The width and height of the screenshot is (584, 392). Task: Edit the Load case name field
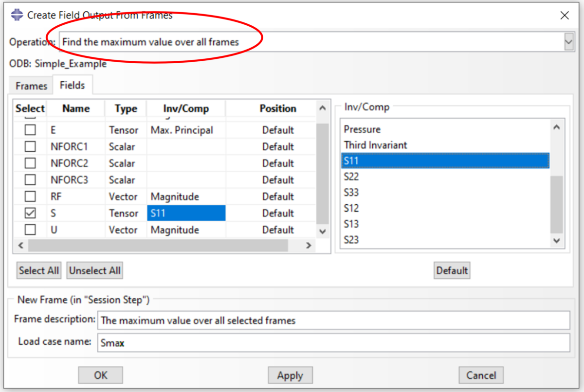292,342
